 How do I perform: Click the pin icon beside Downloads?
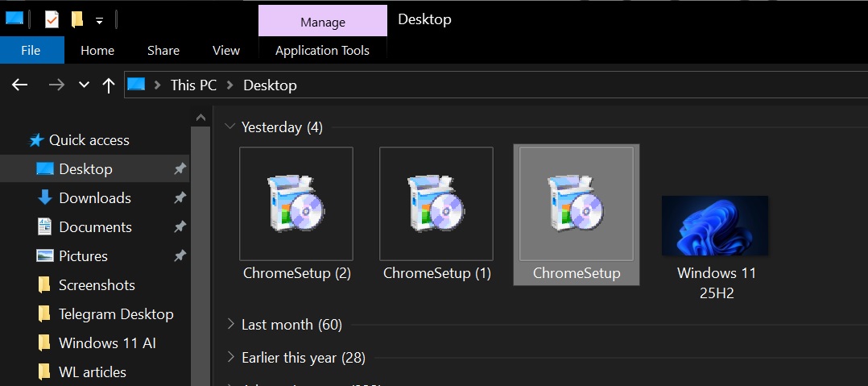(x=180, y=197)
